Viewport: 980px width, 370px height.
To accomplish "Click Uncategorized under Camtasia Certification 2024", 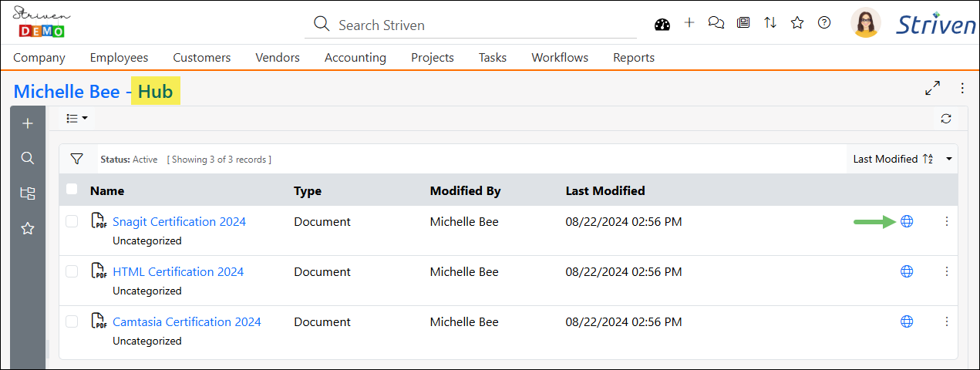I will 147,341.
